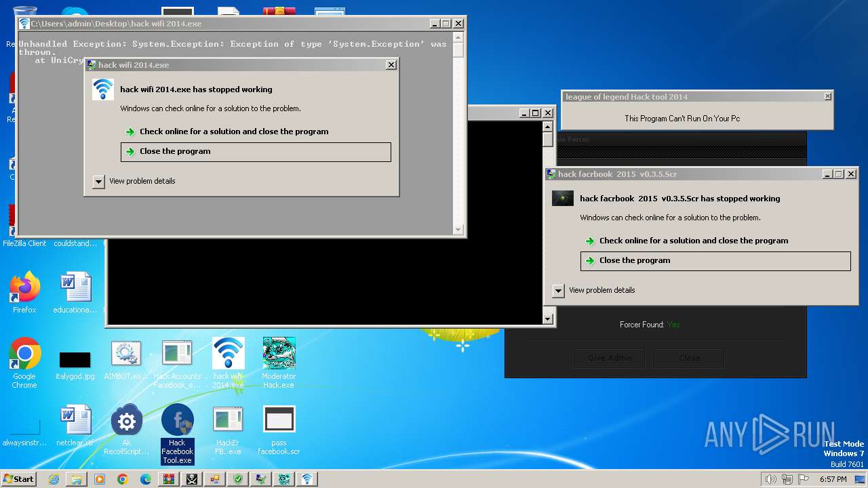Select educationa... Word document icon
The height and width of the screenshot is (488, 868).
click(x=75, y=293)
